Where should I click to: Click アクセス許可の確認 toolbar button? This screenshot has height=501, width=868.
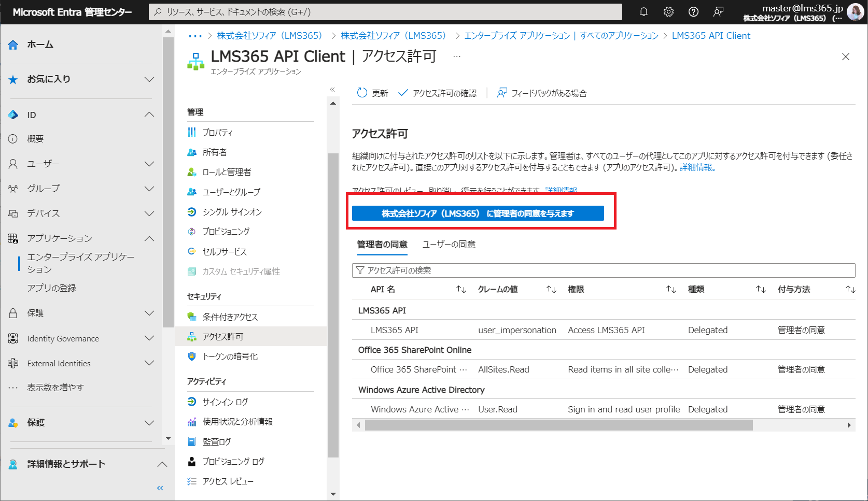point(437,93)
